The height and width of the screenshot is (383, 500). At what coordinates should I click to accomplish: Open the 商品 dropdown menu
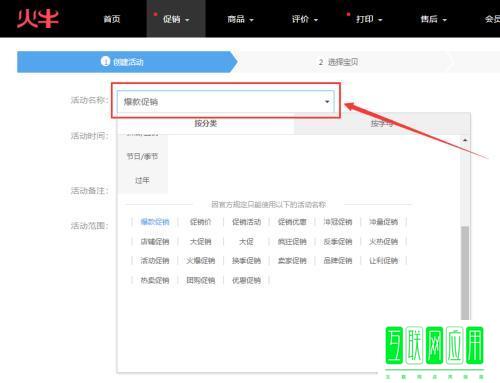point(240,19)
